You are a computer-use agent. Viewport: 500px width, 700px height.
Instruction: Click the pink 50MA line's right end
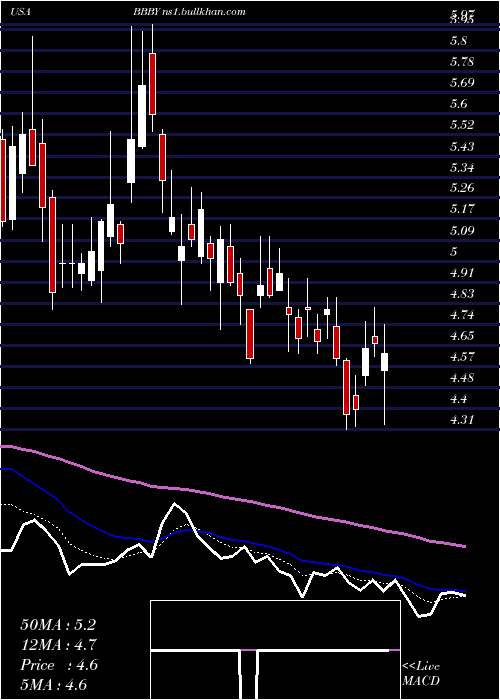coord(464,546)
